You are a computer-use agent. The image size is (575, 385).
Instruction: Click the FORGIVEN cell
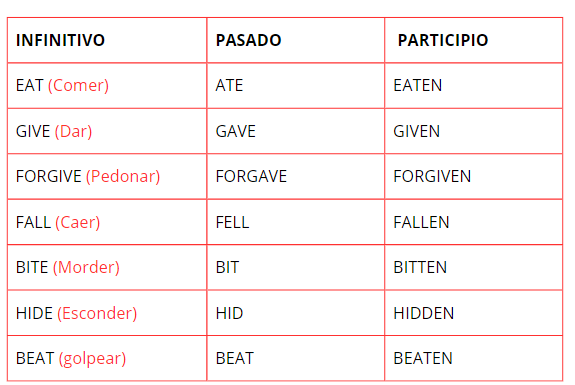(473, 176)
